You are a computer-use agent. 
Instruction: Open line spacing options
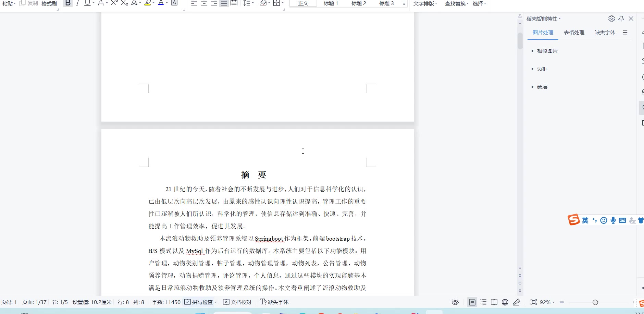pyautogui.click(x=247, y=3)
